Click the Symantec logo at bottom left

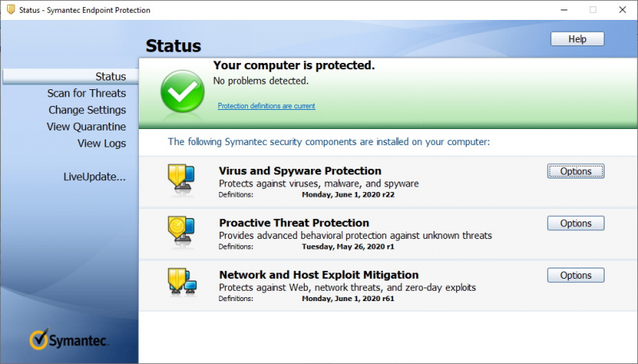click(69, 340)
